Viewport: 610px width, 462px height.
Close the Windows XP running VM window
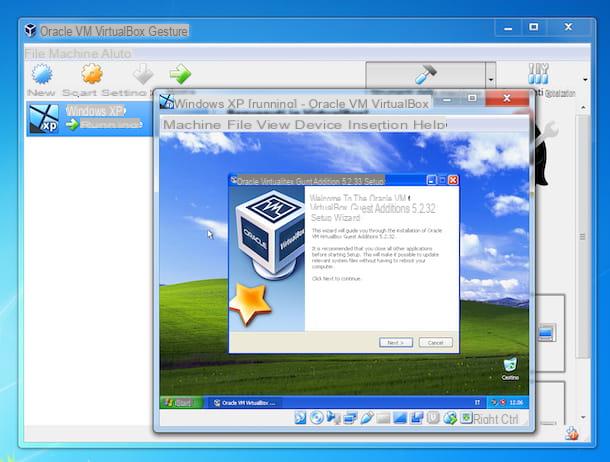click(x=507, y=98)
